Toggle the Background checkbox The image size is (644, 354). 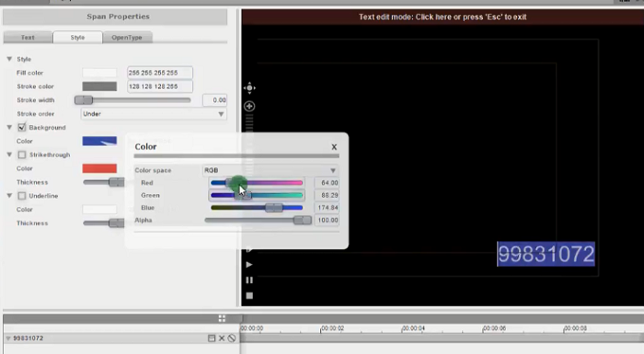pos(22,127)
